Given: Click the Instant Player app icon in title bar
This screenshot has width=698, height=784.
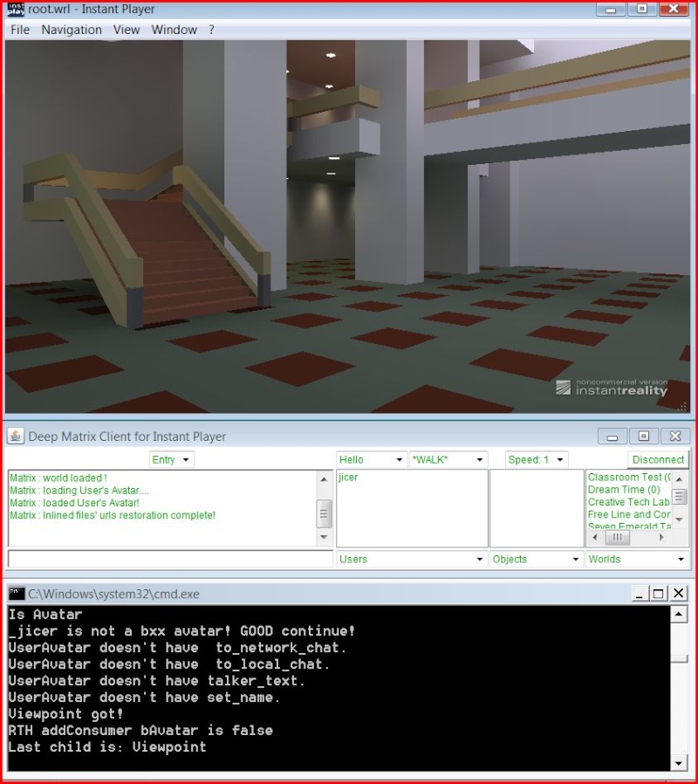Looking at the screenshot, I should [16, 9].
